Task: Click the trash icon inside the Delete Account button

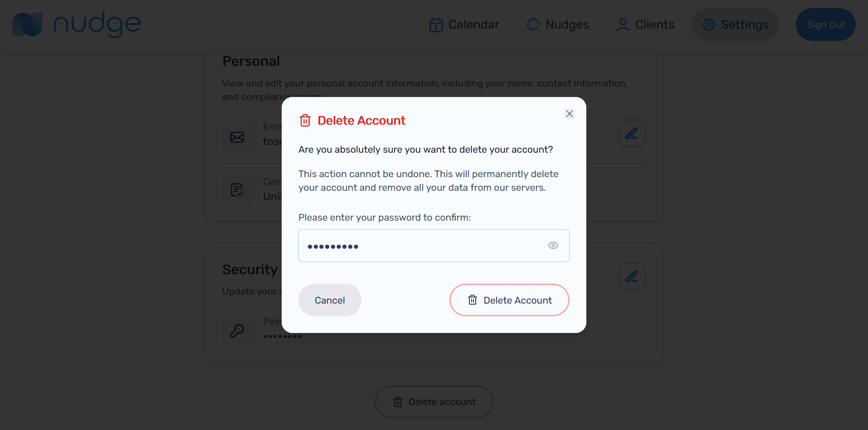Action: coord(472,300)
